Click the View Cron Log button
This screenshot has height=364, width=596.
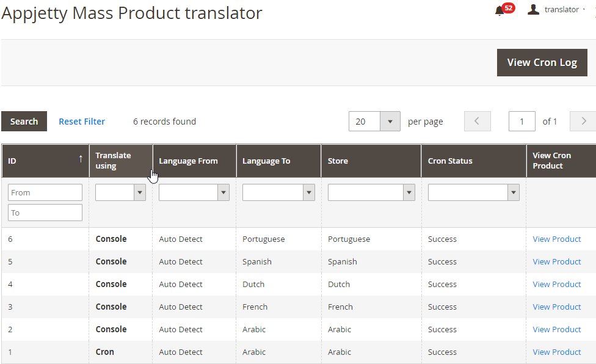click(542, 62)
